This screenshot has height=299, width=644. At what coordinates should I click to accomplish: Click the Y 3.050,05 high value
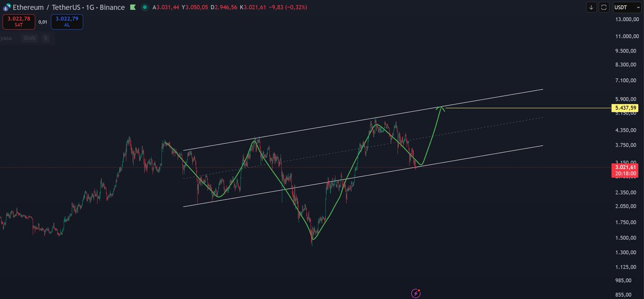coord(194,8)
